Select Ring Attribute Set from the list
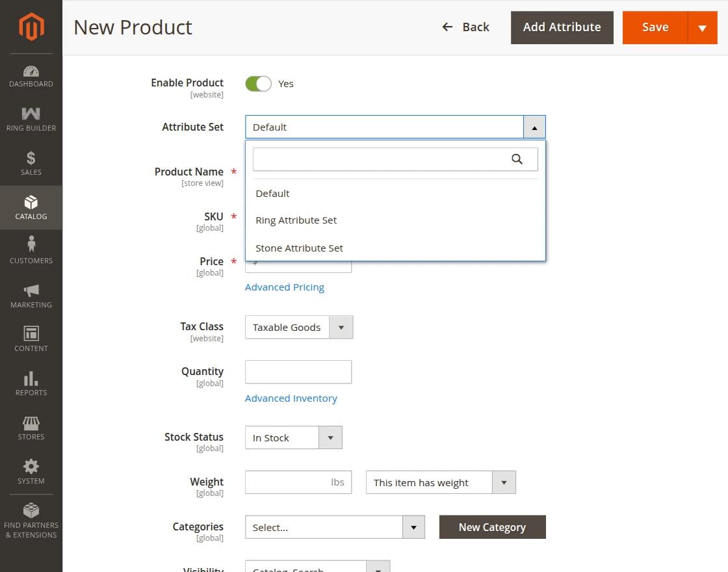This screenshot has width=728, height=572. 296,220
